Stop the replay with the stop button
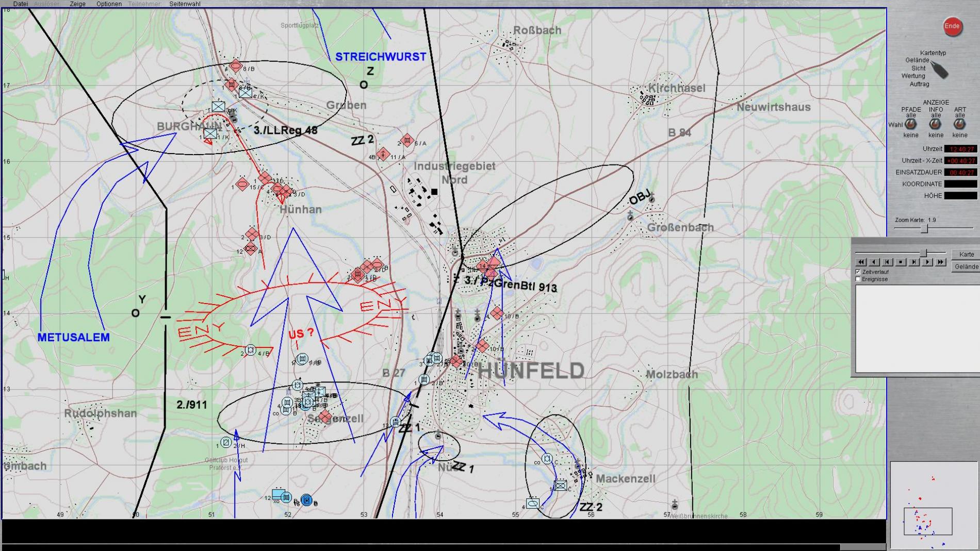Viewport: 980px width, 551px height. tap(901, 262)
